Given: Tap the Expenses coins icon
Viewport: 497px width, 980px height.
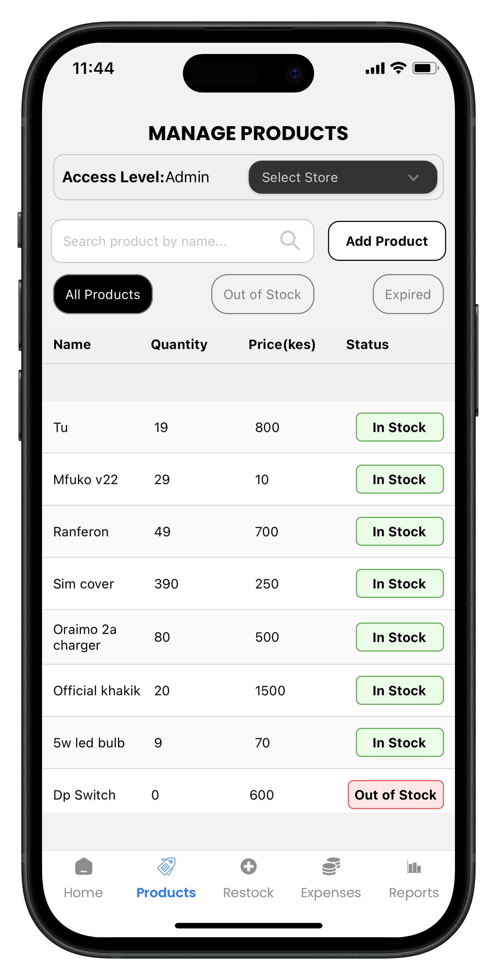Looking at the screenshot, I should pos(331,867).
